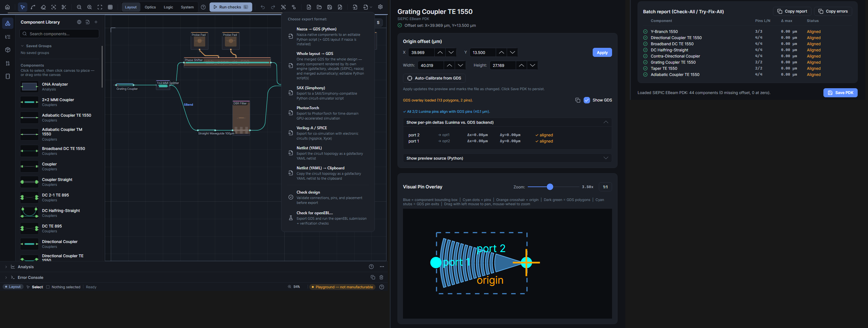Adjust the Visual Pin Overlay zoom slider
The height and width of the screenshot is (328, 868).
tap(550, 187)
